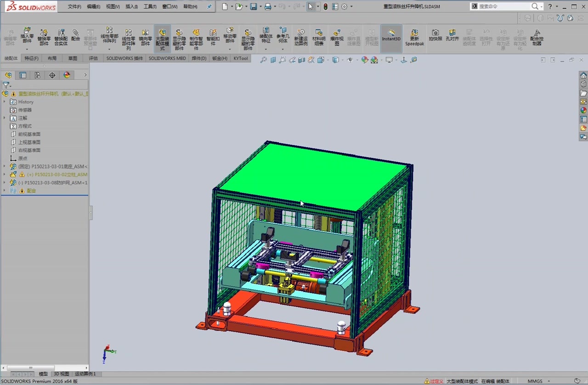
Task: Open the 工具(T) menu
Action: 150,6
